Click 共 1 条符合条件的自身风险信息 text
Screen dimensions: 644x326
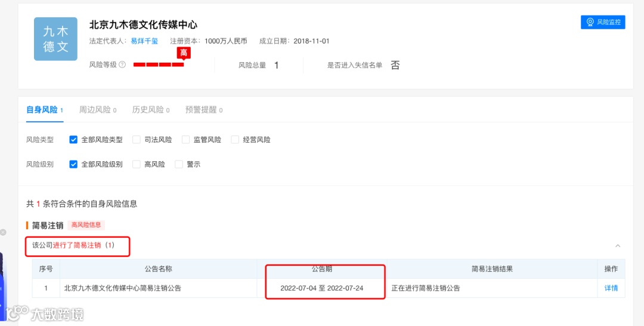pos(82,204)
